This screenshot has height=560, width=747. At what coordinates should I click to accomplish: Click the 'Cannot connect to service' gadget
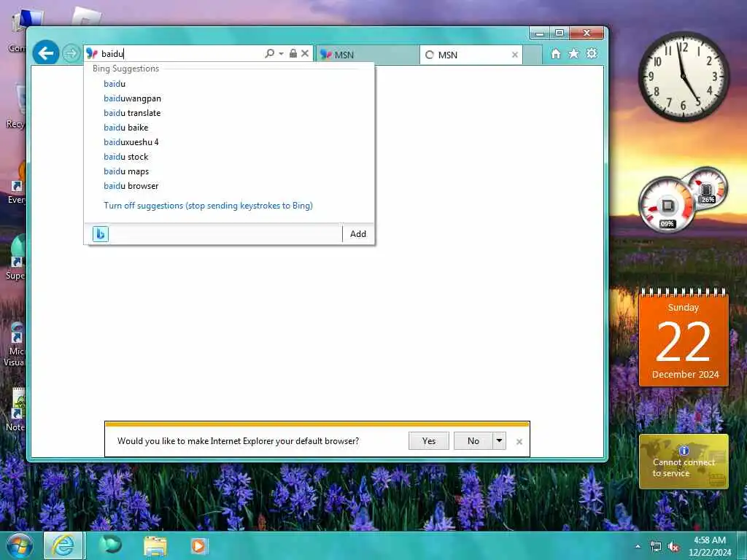684,462
